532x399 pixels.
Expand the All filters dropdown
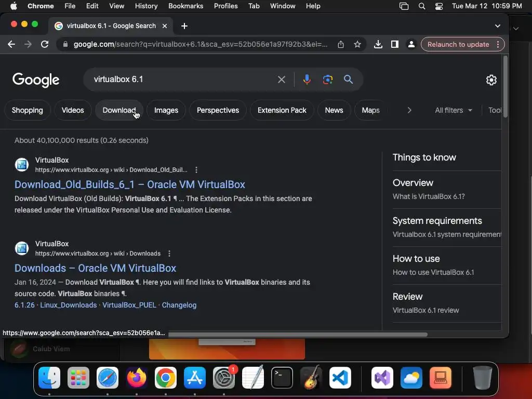click(x=453, y=110)
